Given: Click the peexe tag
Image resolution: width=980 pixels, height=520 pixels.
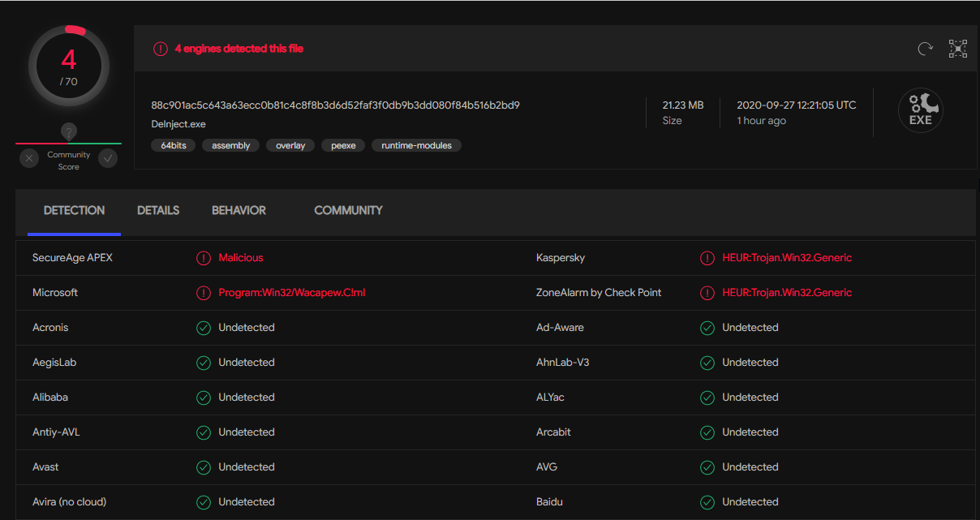Looking at the screenshot, I should [x=343, y=146].
